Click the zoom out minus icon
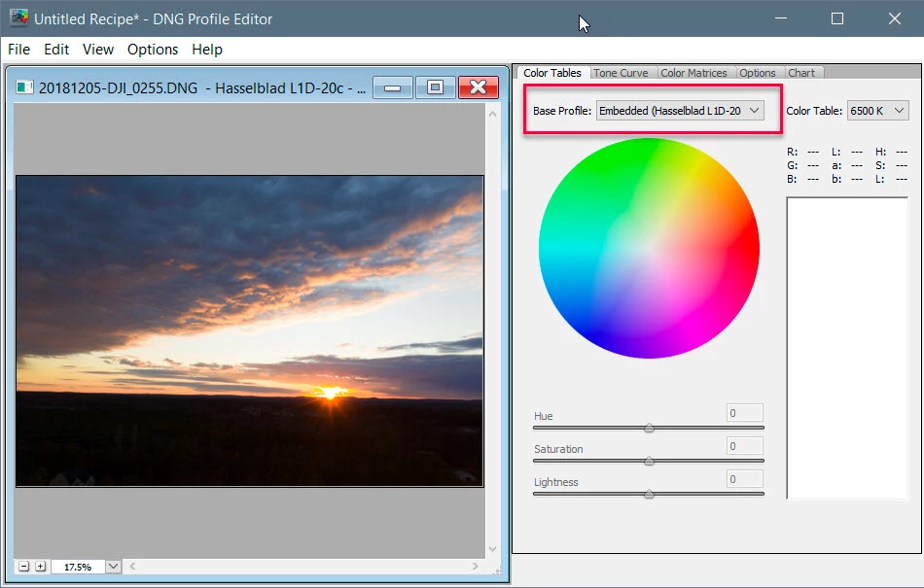This screenshot has height=588, width=924. point(23,567)
